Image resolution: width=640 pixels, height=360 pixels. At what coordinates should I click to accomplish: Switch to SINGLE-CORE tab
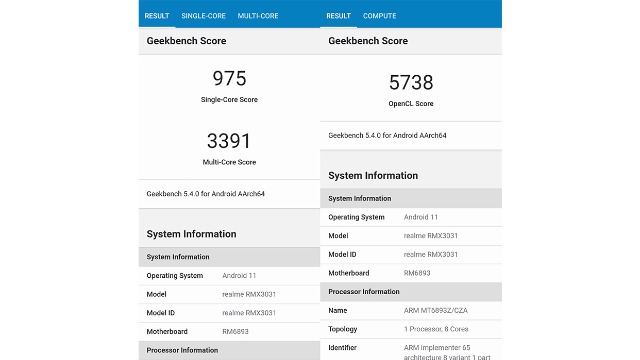(x=203, y=16)
